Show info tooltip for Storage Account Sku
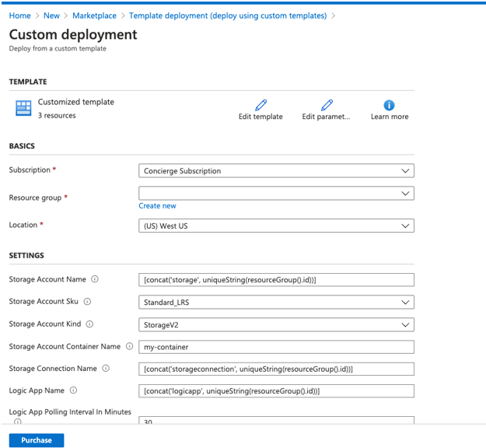The width and height of the screenshot is (486, 448). (87, 301)
